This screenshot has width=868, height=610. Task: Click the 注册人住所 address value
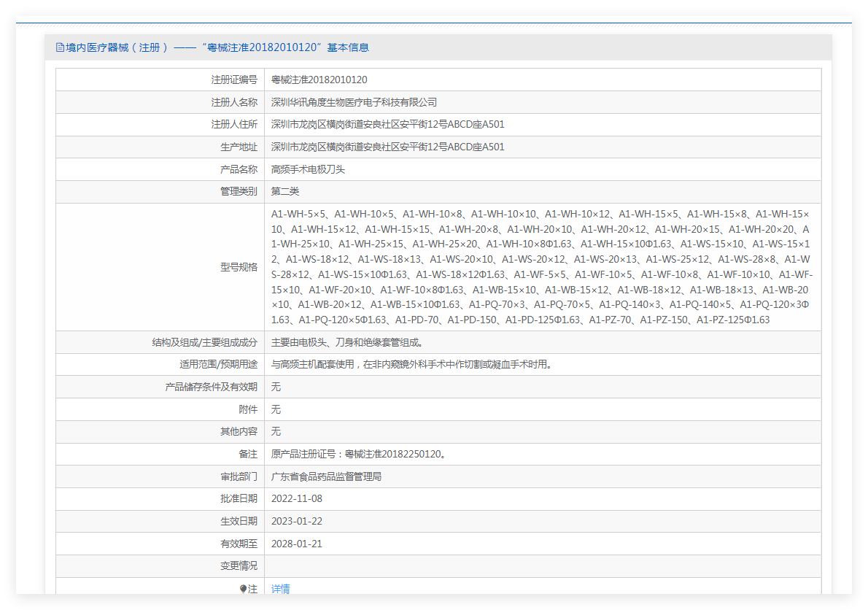tap(387, 125)
